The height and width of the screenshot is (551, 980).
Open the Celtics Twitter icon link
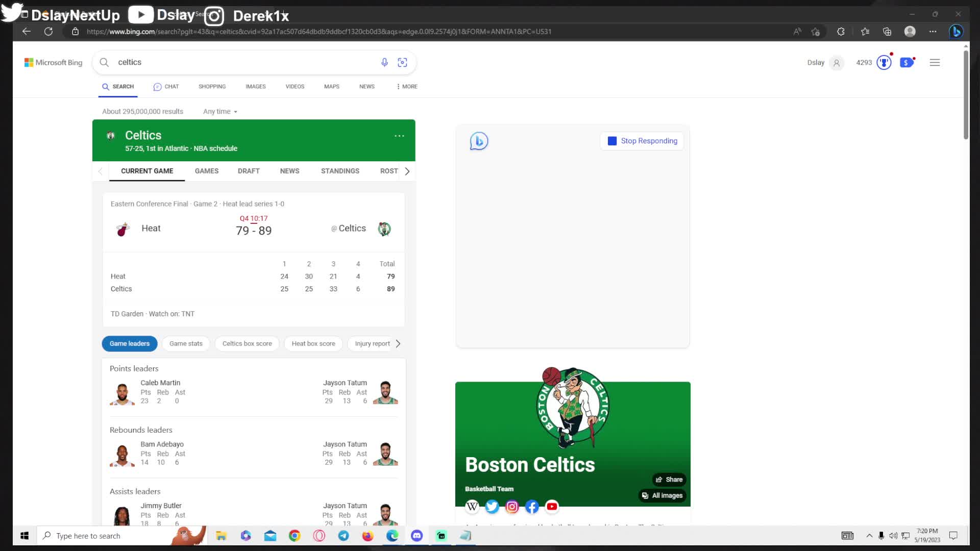pyautogui.click(x=492, y=507)
